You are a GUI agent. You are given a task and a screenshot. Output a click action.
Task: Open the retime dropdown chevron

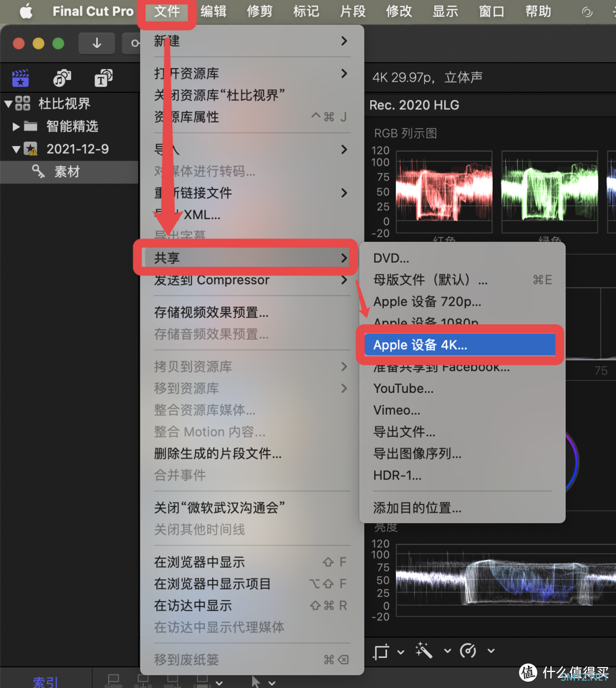click(x=491, y=651)
